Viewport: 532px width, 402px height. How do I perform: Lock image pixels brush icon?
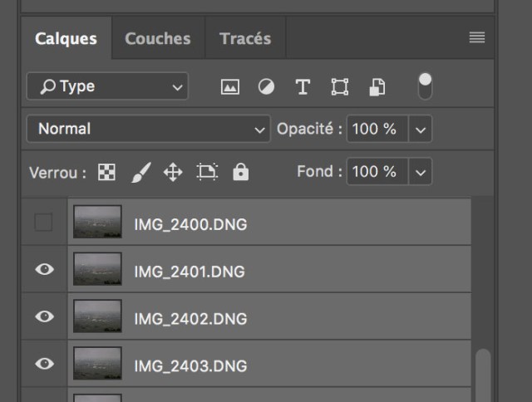click(x=140, y=172)
